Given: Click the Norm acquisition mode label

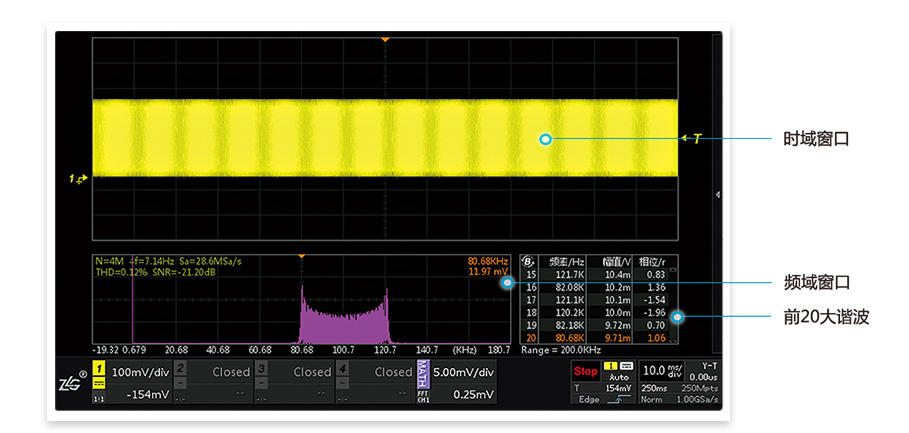Looking at the screenshot, I should 652,399.
